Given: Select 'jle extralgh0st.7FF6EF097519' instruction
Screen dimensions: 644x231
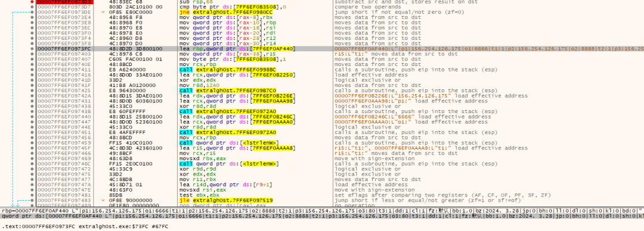Looking at the screenshot, I should click(x=225, y=200).
